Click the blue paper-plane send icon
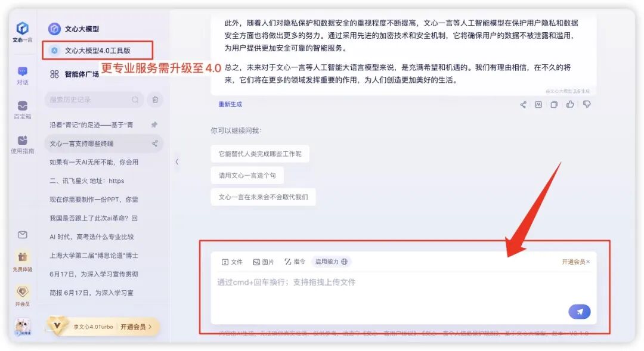644x351 pixels. pyautogui.click(x=578, y=312)
